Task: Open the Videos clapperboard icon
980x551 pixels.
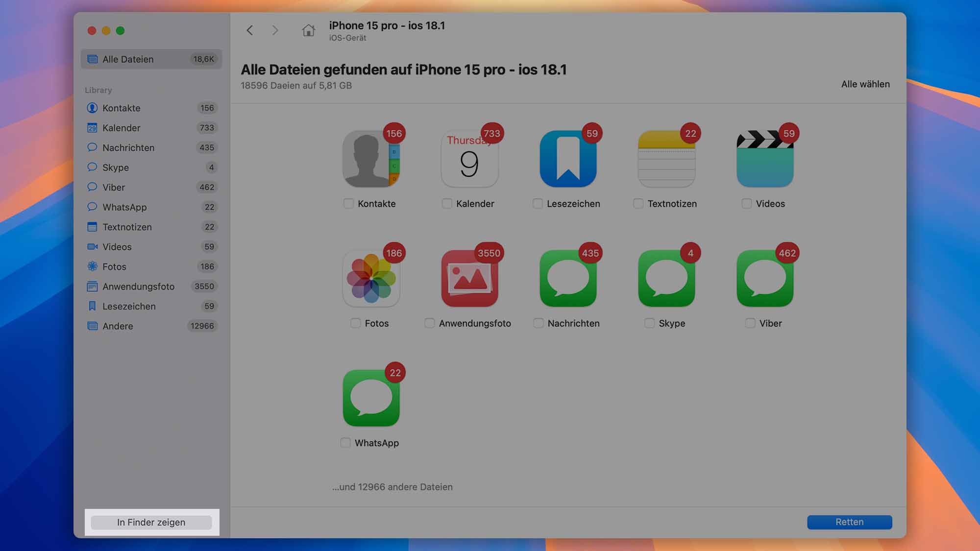Action: [765, 159]
